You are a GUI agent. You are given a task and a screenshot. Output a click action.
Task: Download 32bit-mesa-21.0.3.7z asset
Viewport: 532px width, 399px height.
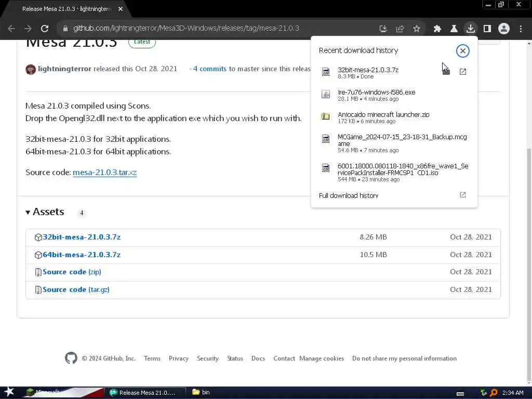coord(82,237)
